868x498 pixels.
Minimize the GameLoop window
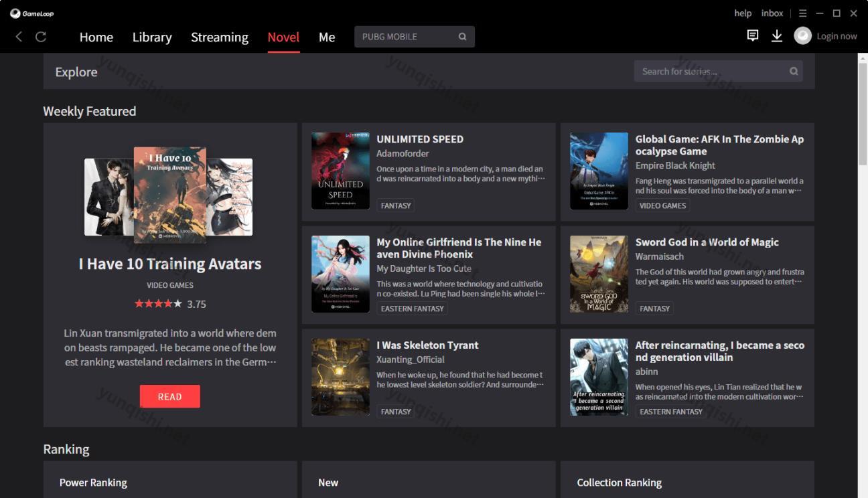click(x=820, y=13)
